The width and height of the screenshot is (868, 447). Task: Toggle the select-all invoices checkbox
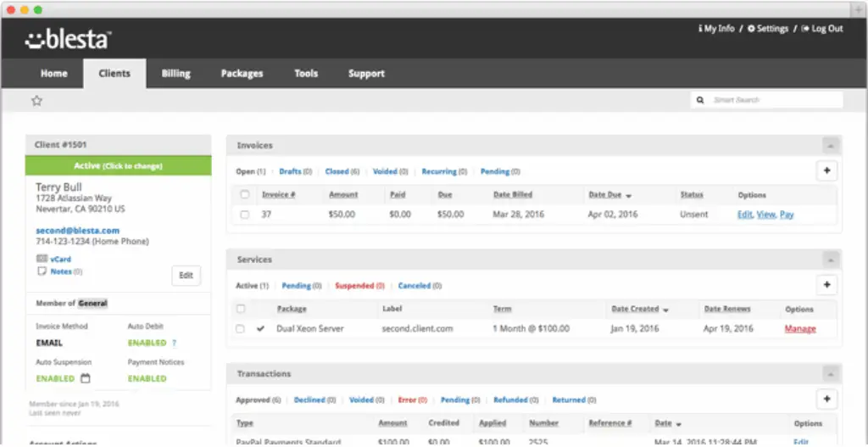point(244,195)
